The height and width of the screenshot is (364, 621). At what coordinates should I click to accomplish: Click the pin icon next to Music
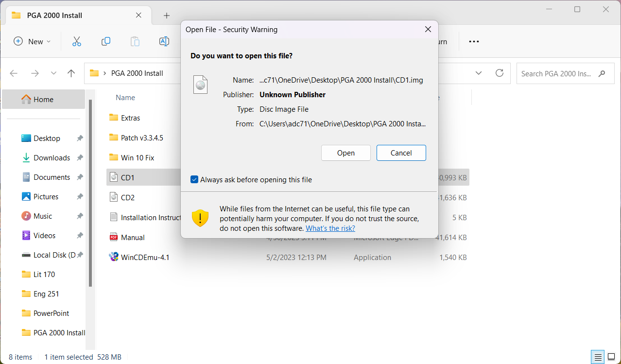click(x=80, y=216)
